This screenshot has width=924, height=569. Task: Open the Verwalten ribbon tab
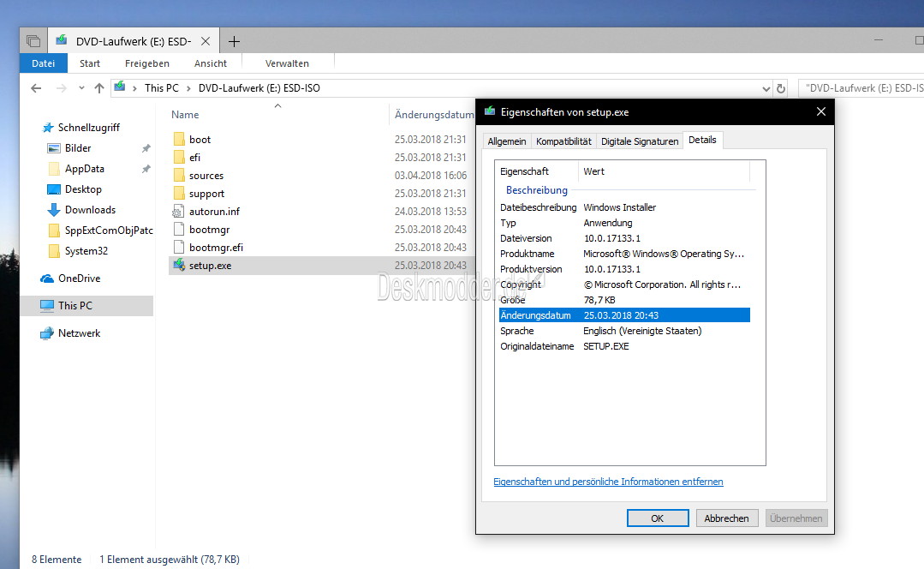(x=287, y=63)
